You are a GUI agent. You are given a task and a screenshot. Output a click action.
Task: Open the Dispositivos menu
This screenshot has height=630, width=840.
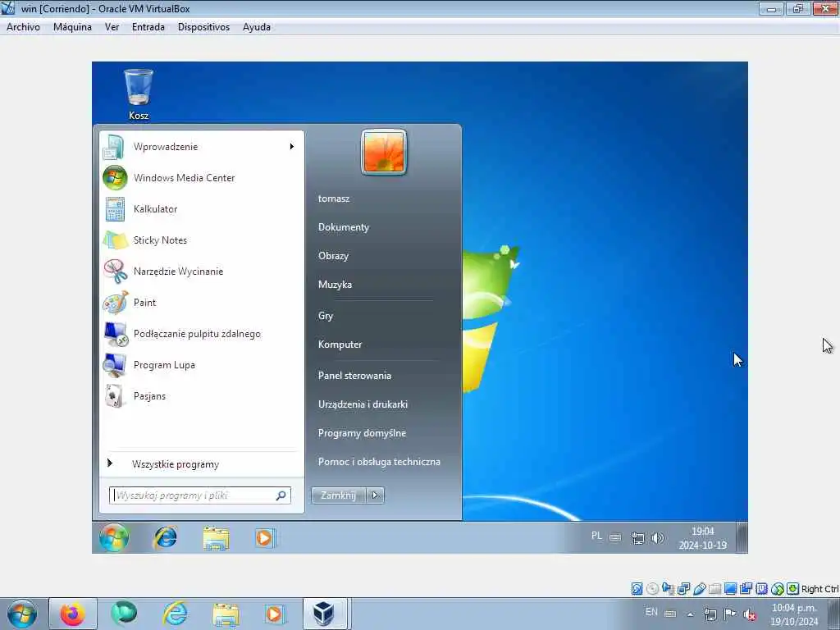[203, 27]
